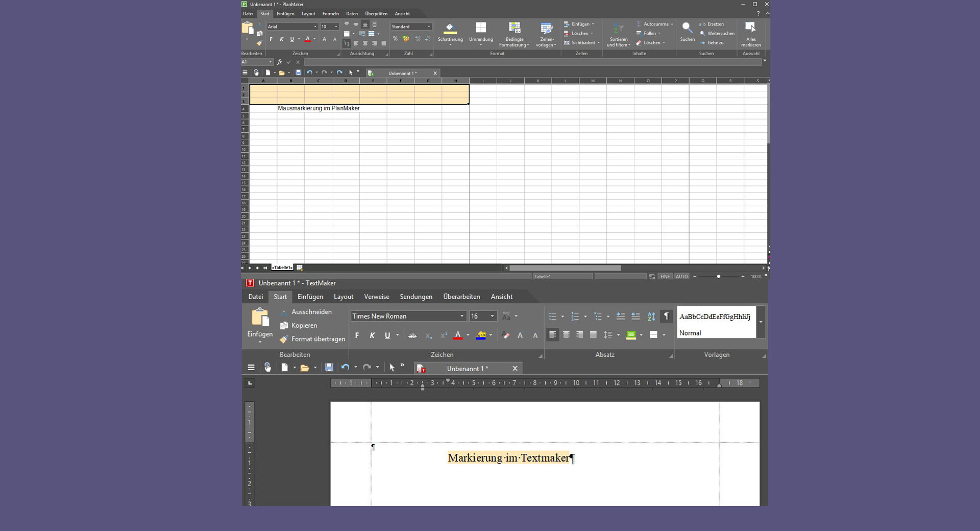The image size is (980, 531).
Task: Open font size 10 dropdown in PlanMaker
Action: (x=335, y=27)
